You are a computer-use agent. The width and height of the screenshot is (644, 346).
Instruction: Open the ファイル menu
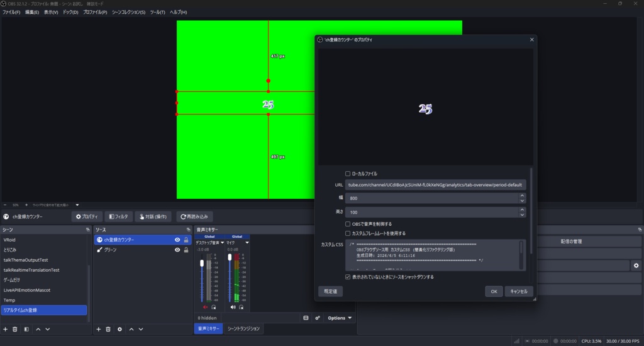tap(11, 13)
